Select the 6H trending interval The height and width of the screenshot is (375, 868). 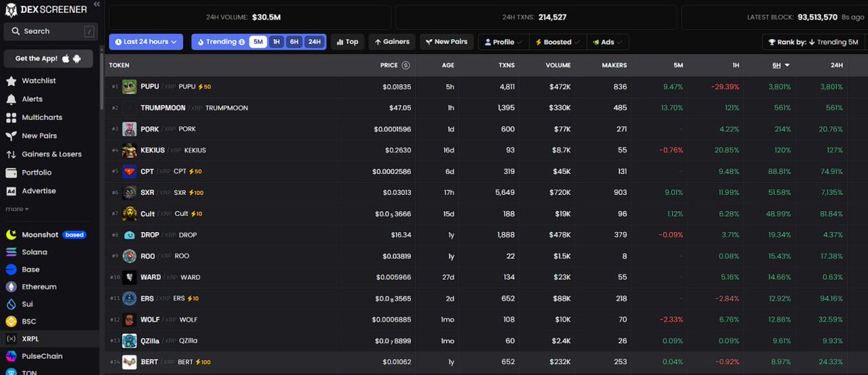pos(294,42)
